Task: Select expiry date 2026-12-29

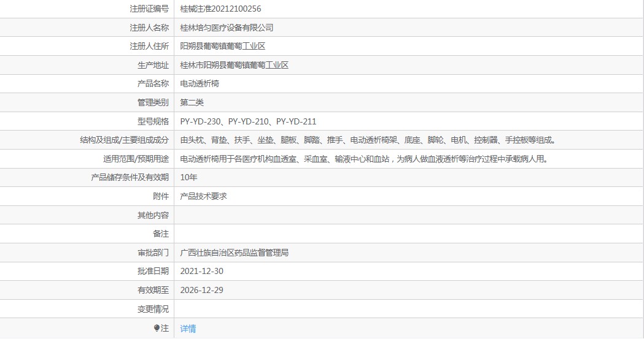Action: click(201, 290)
